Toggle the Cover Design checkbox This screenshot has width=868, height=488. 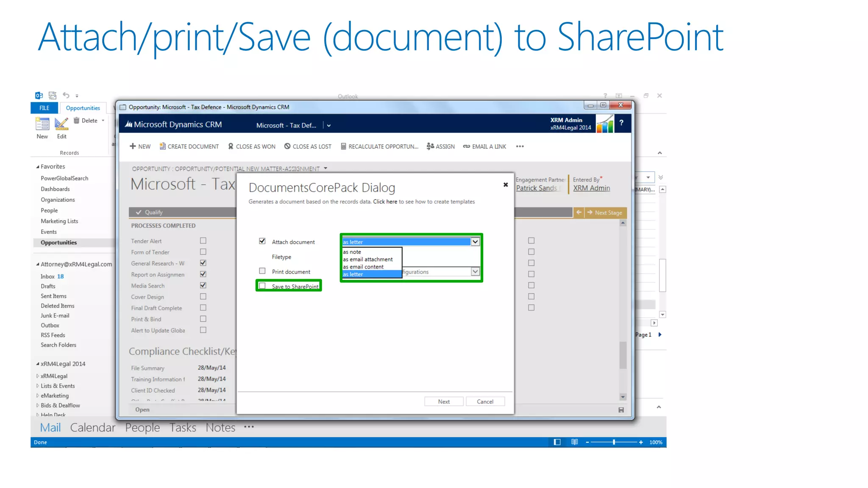pos(203,297)
